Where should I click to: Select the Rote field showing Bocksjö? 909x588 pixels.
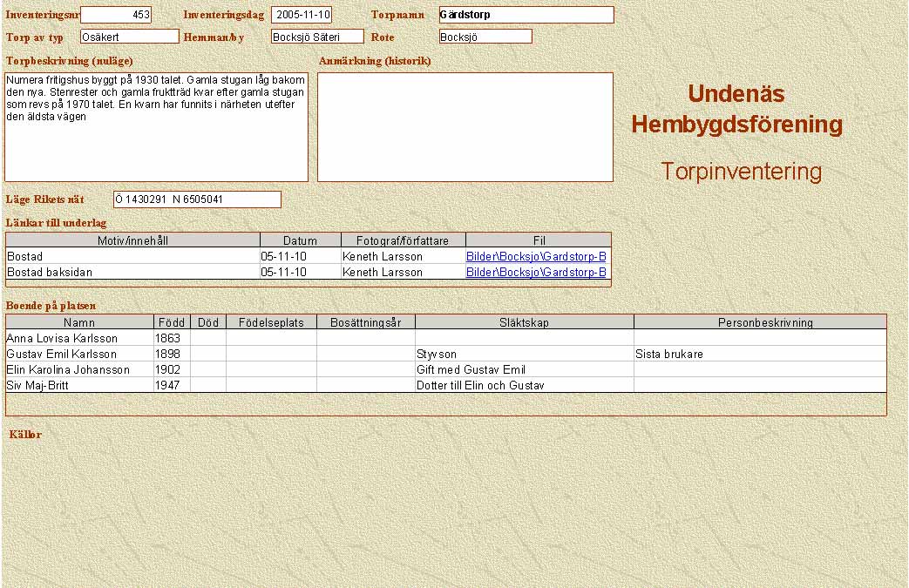(x=485, y=37)
